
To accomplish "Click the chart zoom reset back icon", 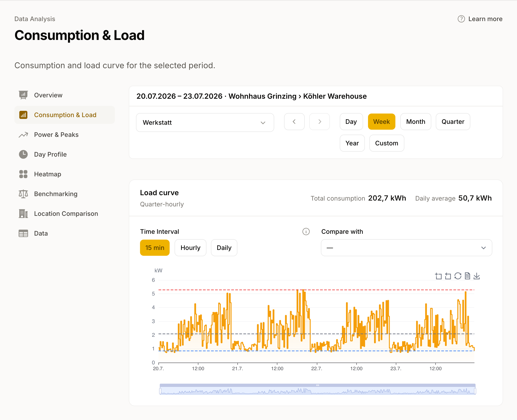I will coord(448,276).
